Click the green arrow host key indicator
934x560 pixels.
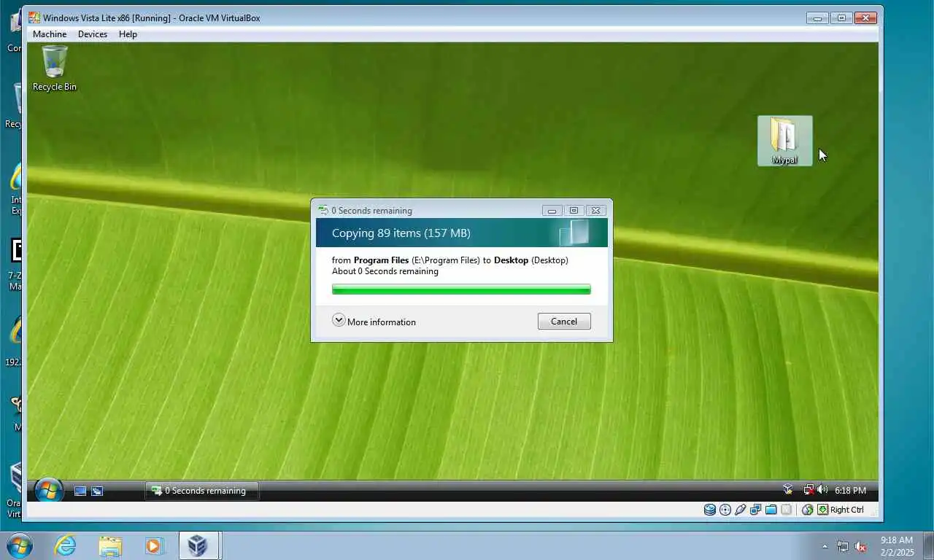[822, 510]
